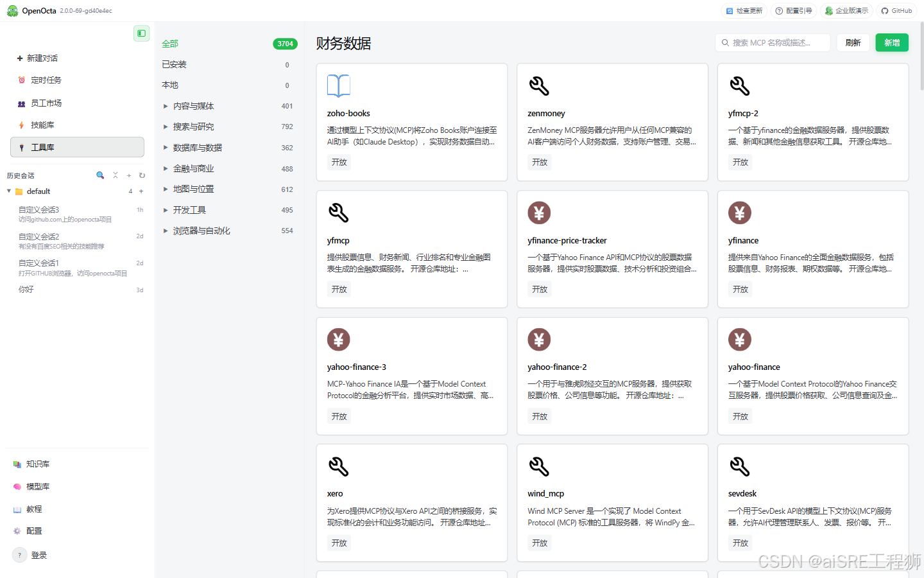Click the question-mark avatar icon
The width and height of the screenshot is (924, 578).
click(x=19, y=555)
